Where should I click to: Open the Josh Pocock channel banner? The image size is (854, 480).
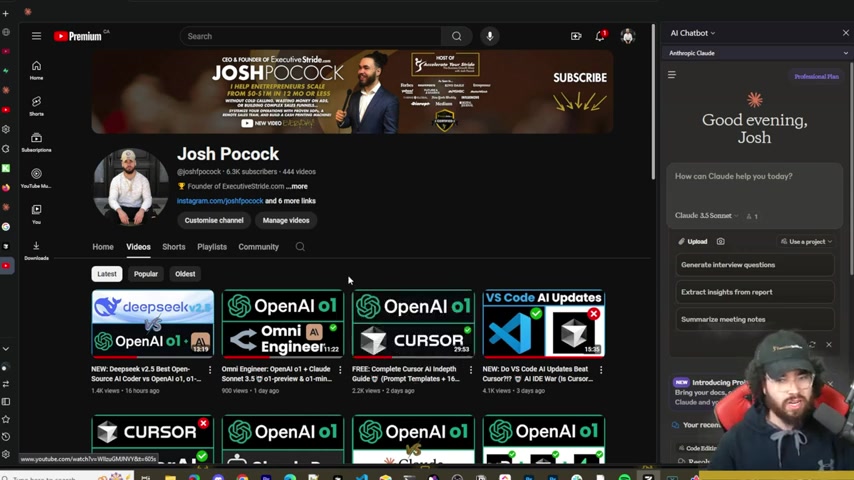pyautogui.click(x=352, y=92)
